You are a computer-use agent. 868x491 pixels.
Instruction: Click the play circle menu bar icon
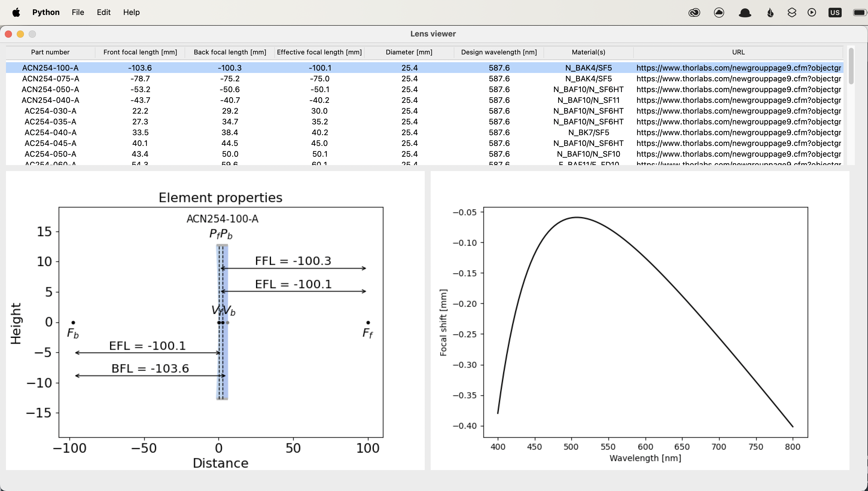pos(812,13)
